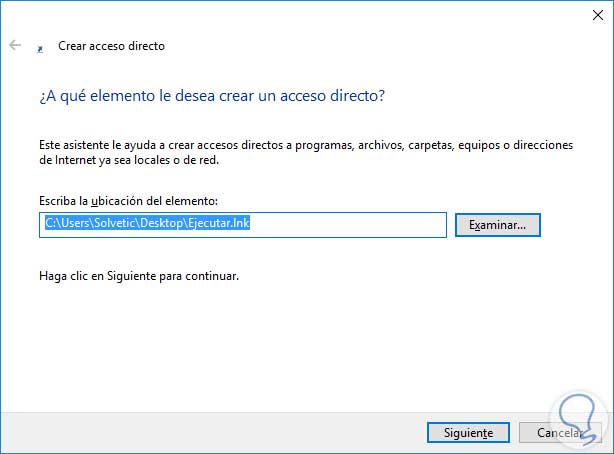Click the empty title bar area of the window

point(300,14)
